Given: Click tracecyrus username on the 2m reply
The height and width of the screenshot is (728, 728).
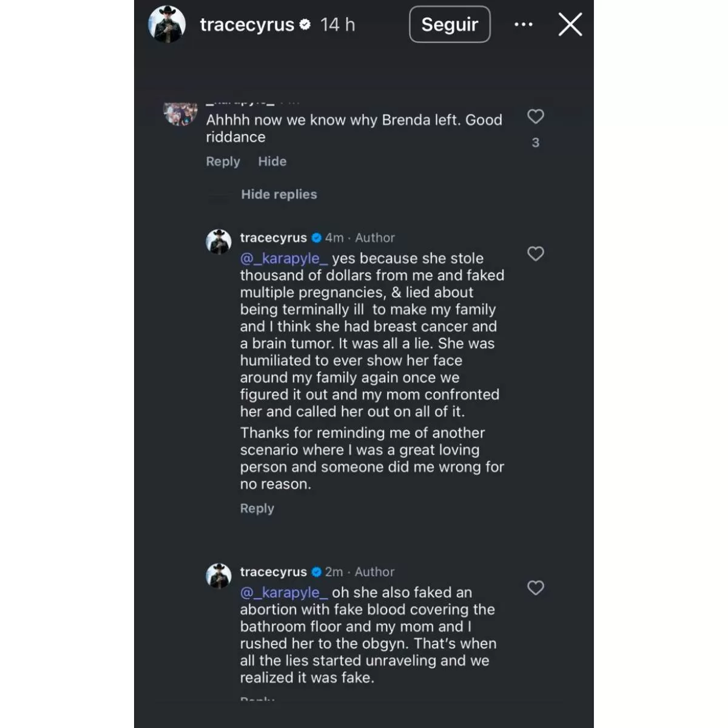Looking at the screenshot, I should [x=273, y=572].
